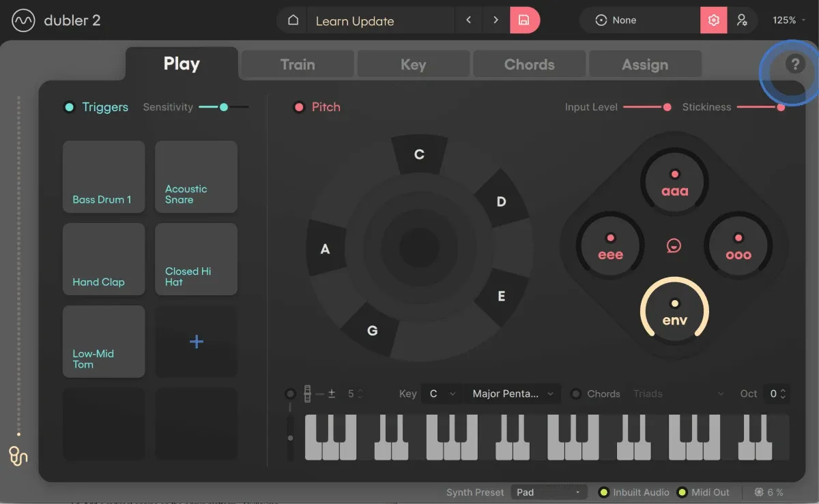Click note E on pitch wheel
This screenshot has width=819, height=504.
point(501,297)
